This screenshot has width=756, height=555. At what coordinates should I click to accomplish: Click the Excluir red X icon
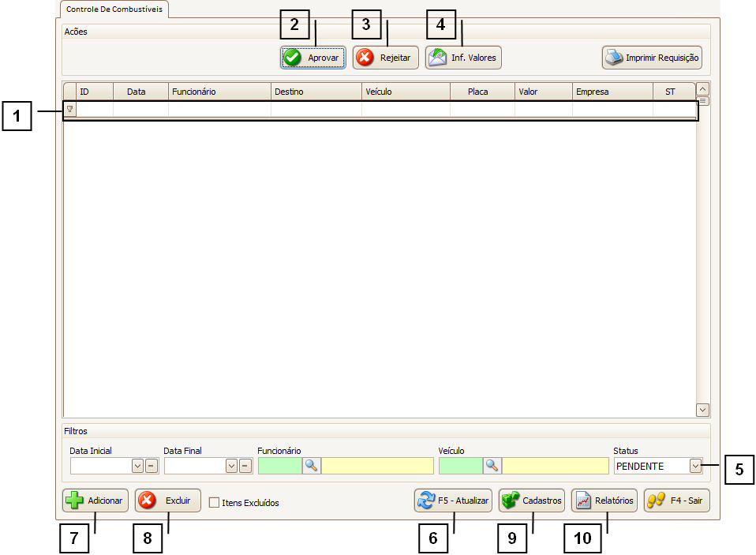tap(148, 501)
